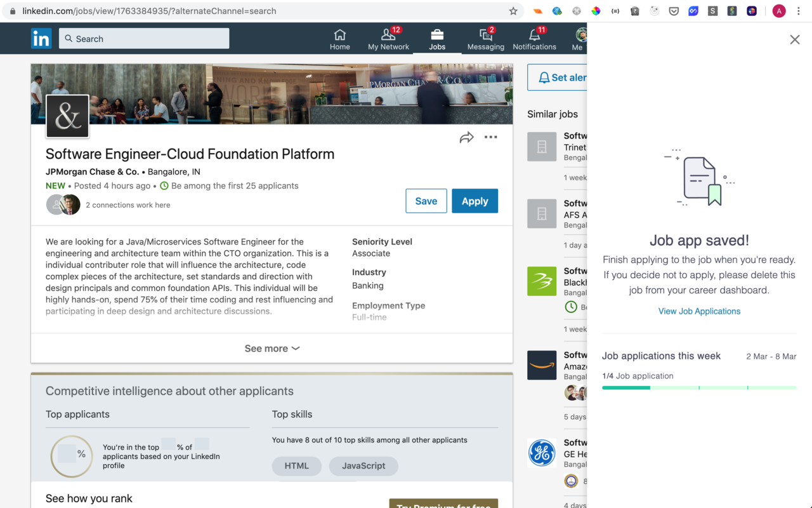Click the Top applicants heading
Image resolution: width=812 pixels, height=508 pixels.
pos(77,414)
